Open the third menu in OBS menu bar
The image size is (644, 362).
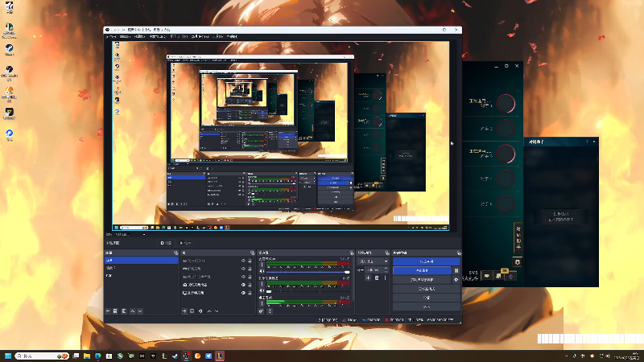tap(139, 36)
